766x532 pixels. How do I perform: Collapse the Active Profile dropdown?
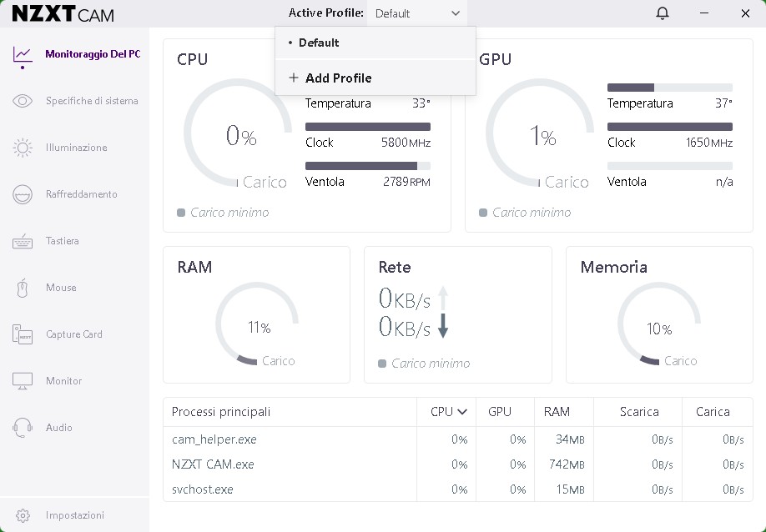click(455, 13)
